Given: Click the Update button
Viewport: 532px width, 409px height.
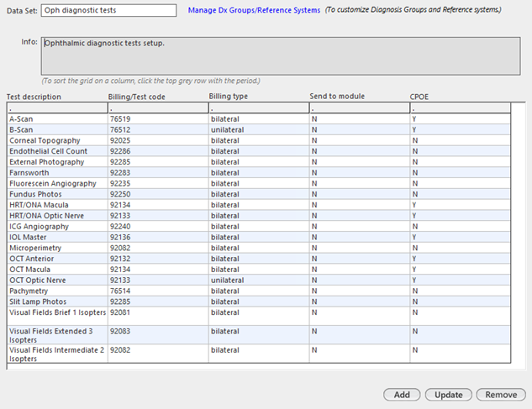Looking at the screenshot, I should [x=448, y=395].
